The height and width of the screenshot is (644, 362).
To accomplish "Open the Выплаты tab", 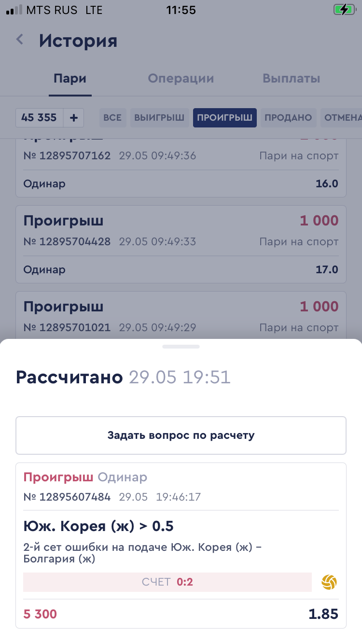I will [291, 79].
